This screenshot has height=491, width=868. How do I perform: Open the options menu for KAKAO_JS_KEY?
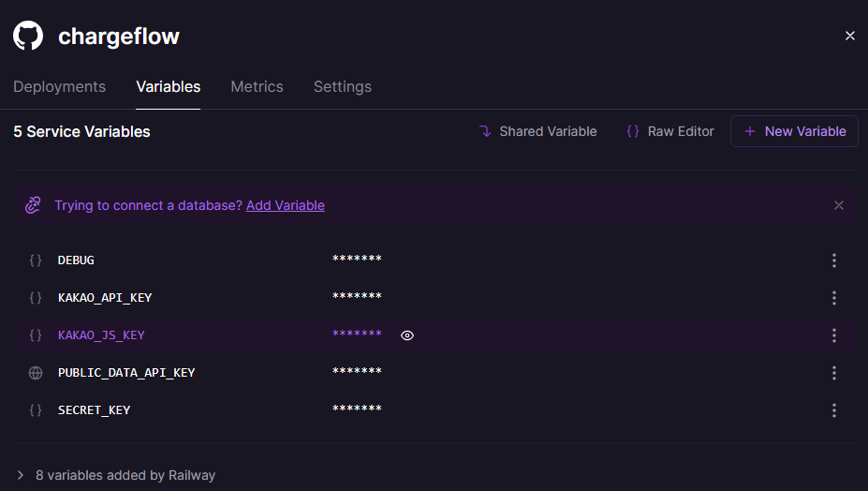coord(833,335)
